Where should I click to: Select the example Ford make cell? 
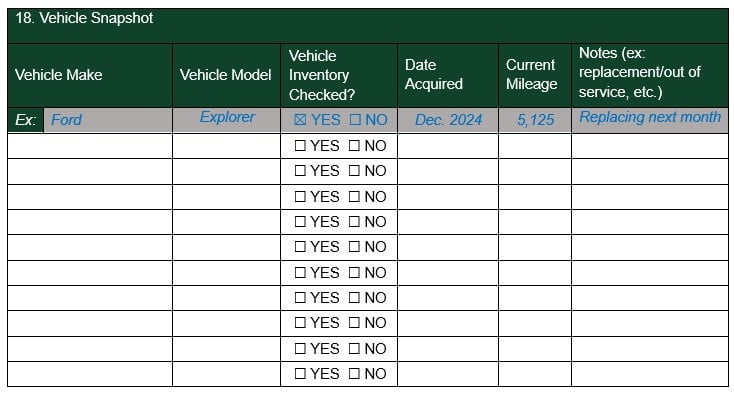pos(108,120)
